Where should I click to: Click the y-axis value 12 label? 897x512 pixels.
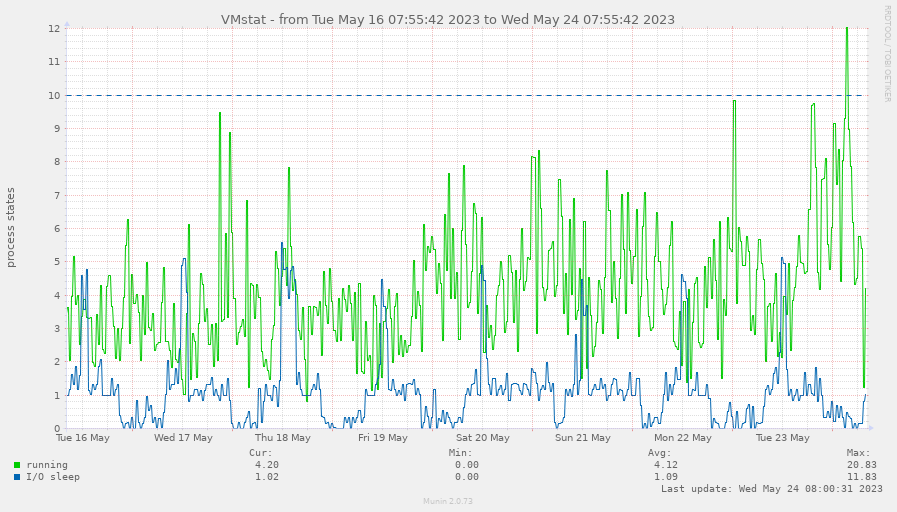(54, 29)
